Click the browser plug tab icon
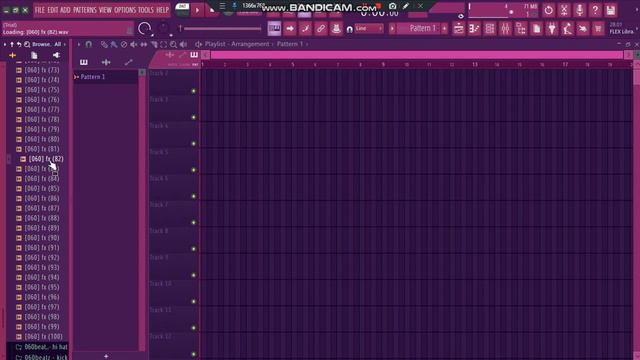 pyautogui.click(x=56, y=55)
